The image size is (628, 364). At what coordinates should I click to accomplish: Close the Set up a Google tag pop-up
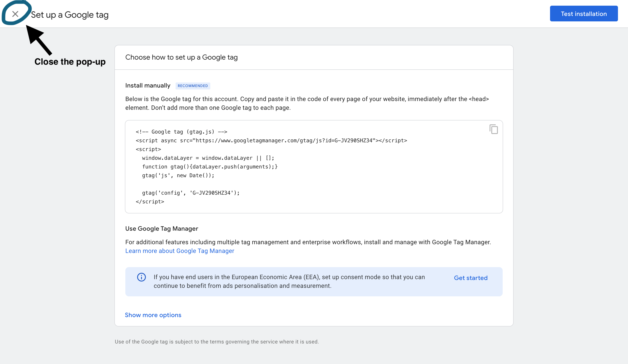pyautogui.click(x=15, y=14)
